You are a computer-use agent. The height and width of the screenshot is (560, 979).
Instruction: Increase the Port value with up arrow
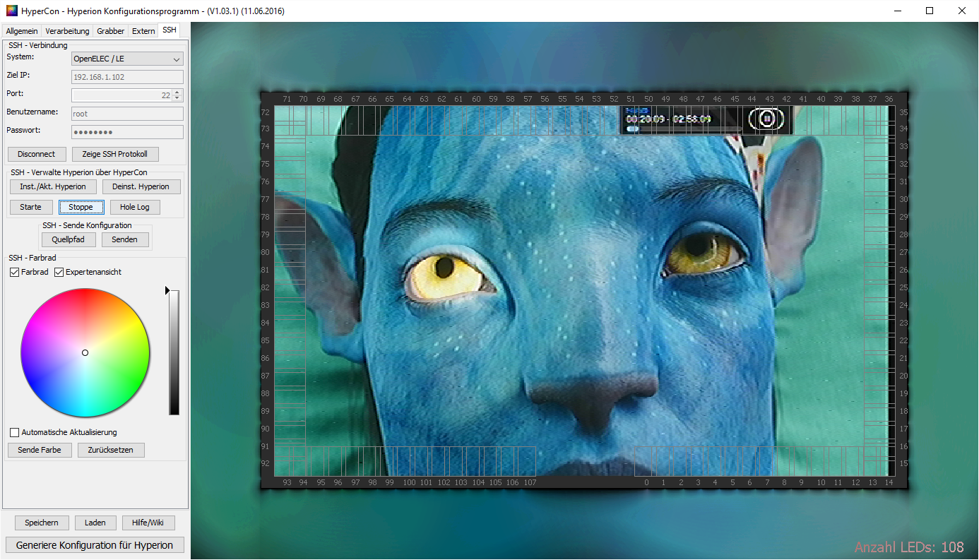(177, 92)
